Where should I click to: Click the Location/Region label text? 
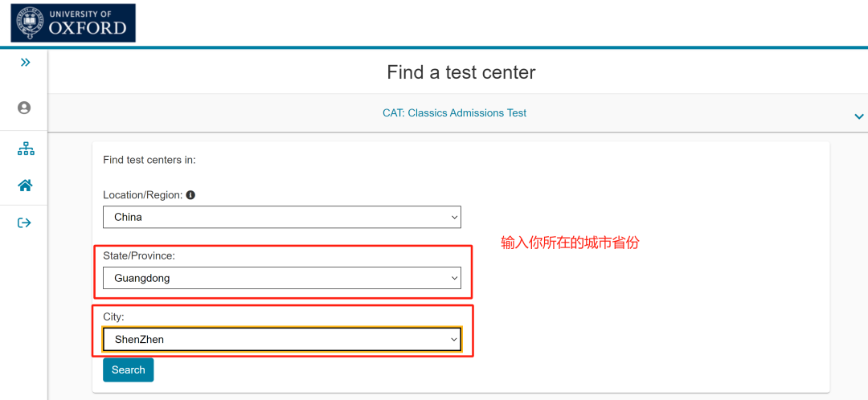tap(143, 195)
